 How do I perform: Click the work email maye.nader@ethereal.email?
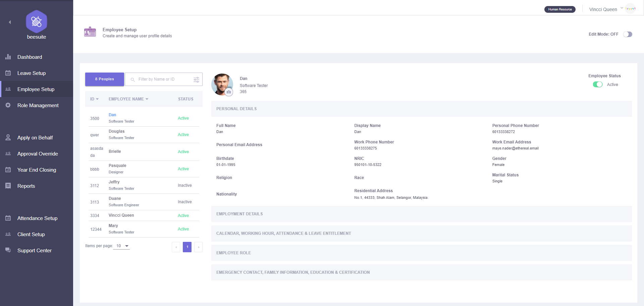click(515, 148)
